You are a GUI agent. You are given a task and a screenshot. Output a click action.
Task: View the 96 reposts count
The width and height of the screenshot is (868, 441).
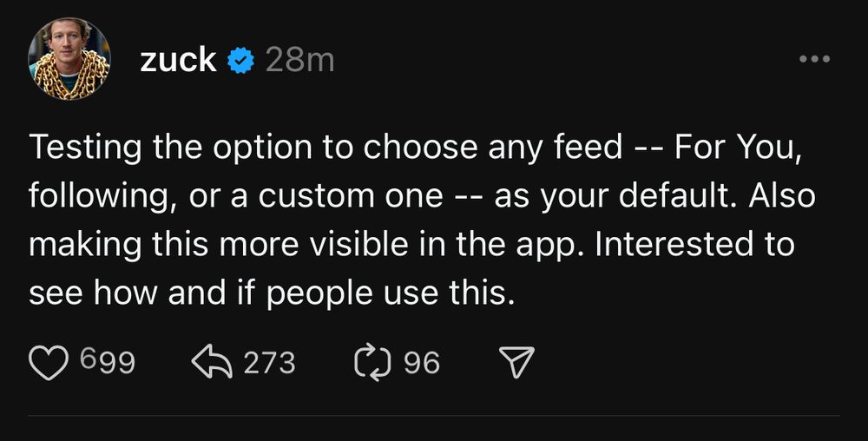422,362
